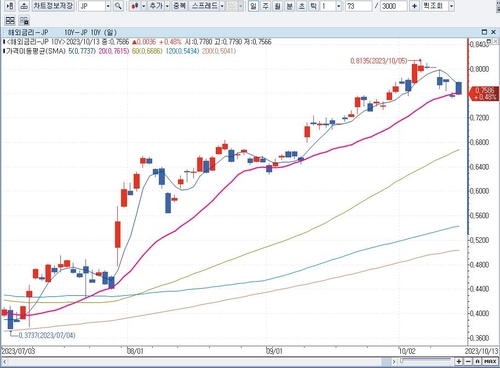Click the print chart icon
This screenshot has height=368, width=500.
click(24, 6)
